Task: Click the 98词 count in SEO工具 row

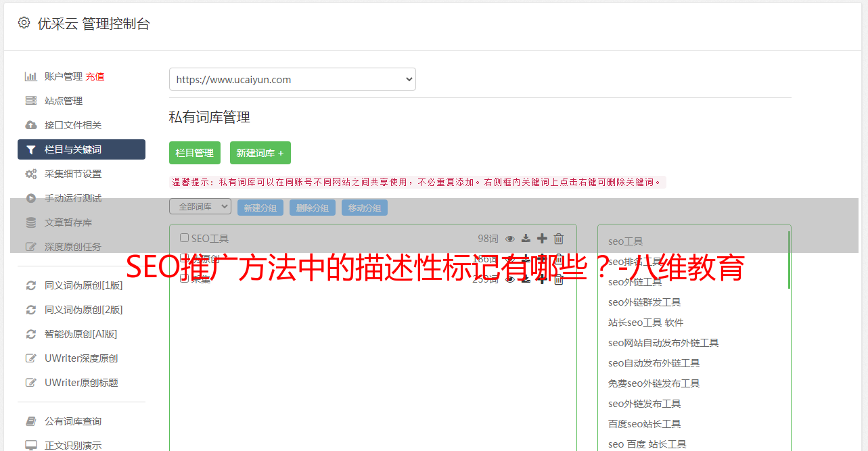Action: 488,239
